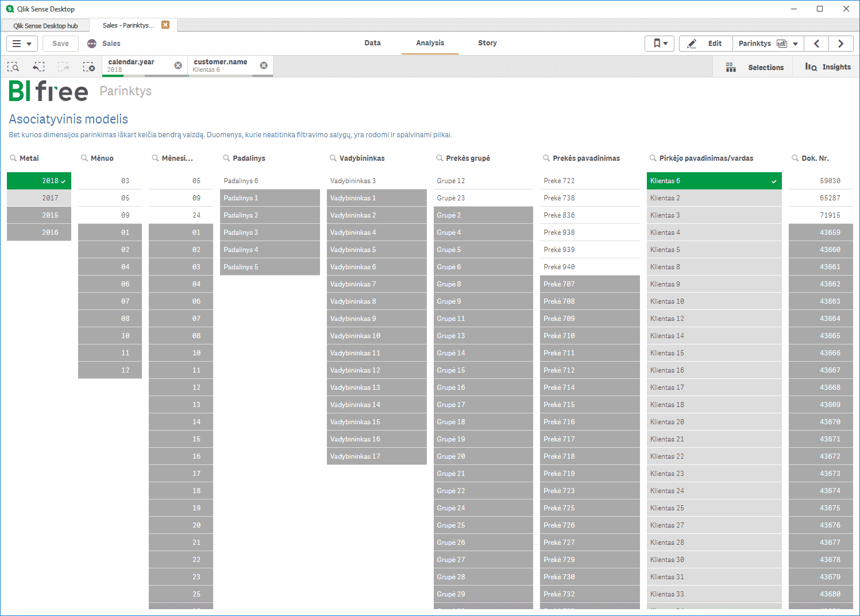Search in the Dok. Nr. list
Screen dimensions: 860x616
(795, 158)
